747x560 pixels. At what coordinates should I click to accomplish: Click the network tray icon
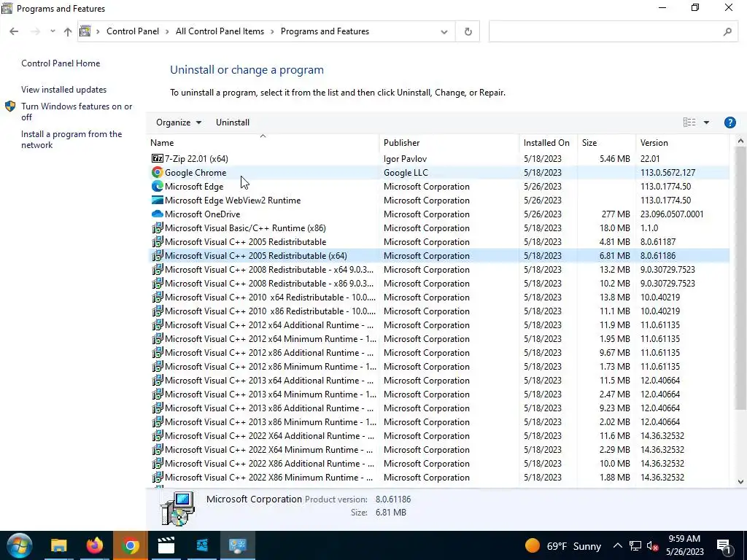coord(635,546)
